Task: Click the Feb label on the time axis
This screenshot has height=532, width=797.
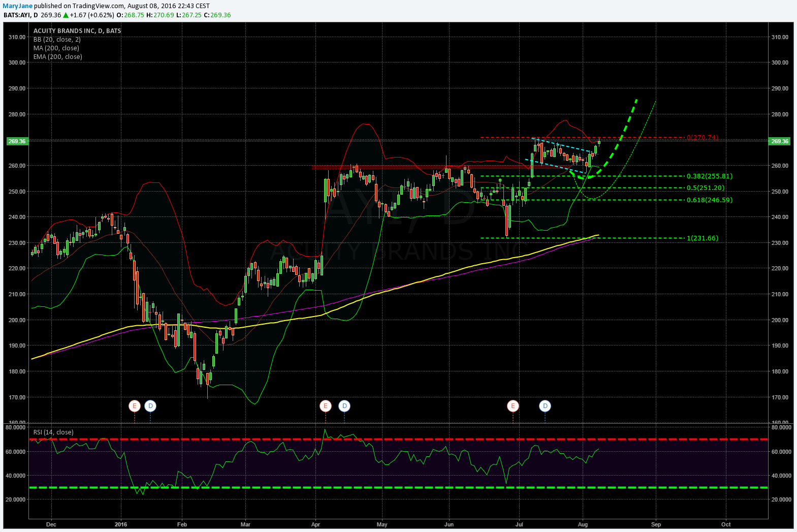Action: 182,524
